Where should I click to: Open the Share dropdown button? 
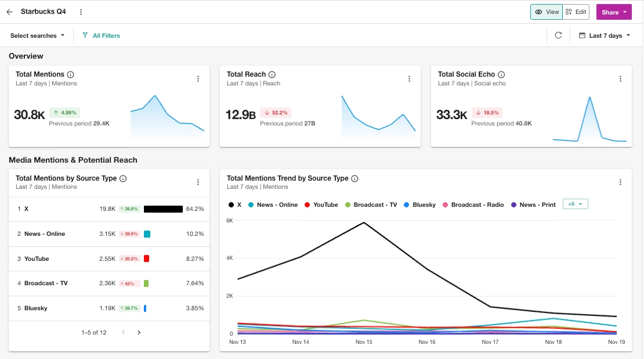point(614,12)
